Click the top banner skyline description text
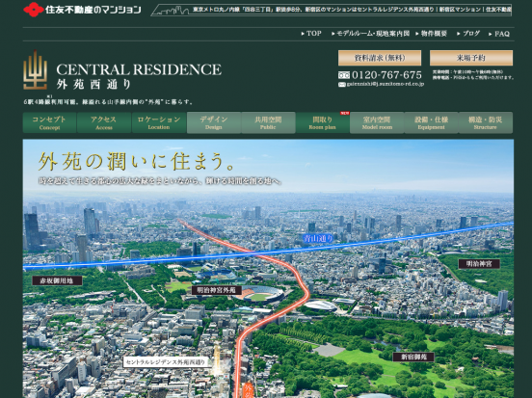Image resolution: width=532 pixels, height=398 pixels. coord(352,10)
